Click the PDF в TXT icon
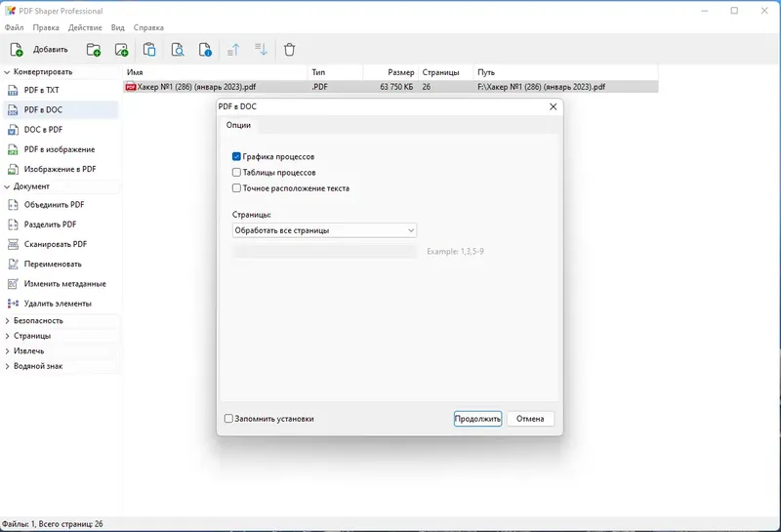Screen dimensions: 781x532 tap(13, 90)
